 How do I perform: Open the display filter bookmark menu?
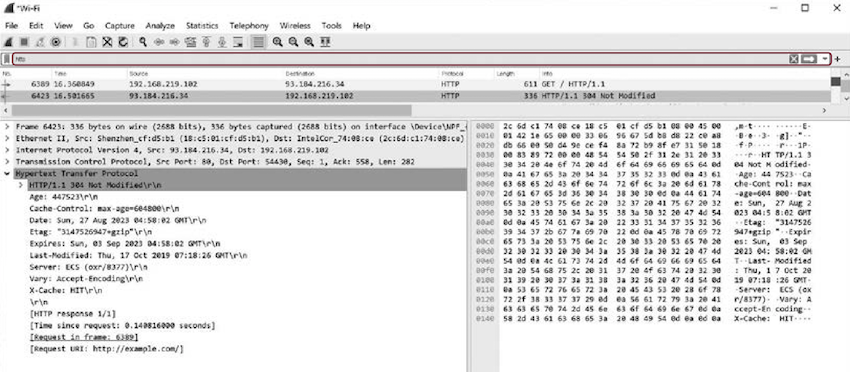7,59
